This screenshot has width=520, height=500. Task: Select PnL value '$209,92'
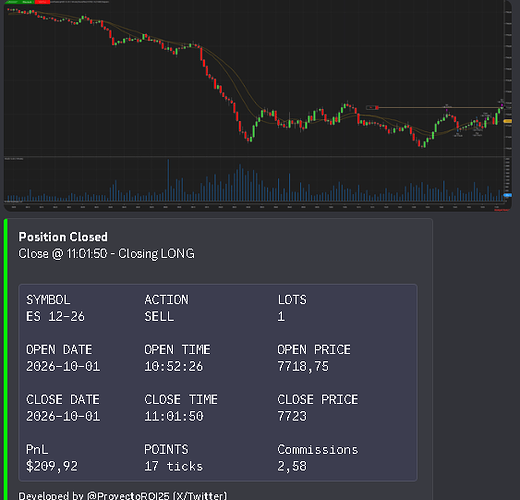[x=52, y=466]
